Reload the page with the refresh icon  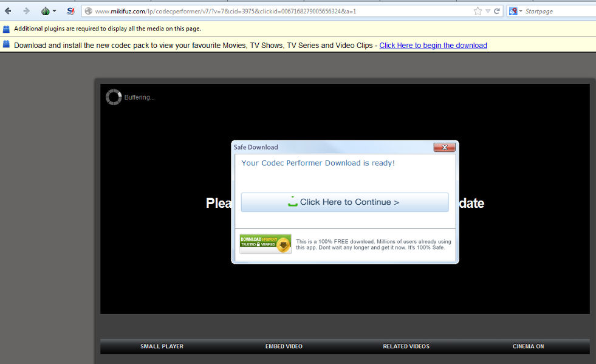[497, 11]
